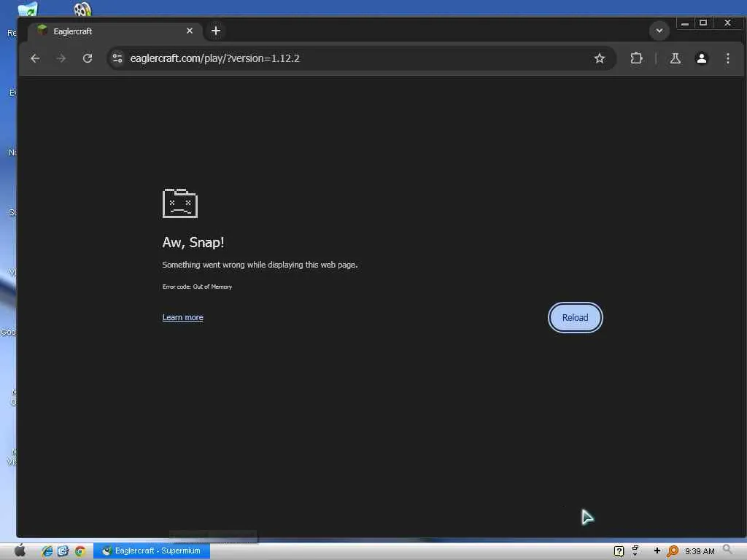Image resolution: width=747 pixels, height=560 pixels.
Task: Expand the tab search dropdown chevron
Action: (x=659, y=31)
